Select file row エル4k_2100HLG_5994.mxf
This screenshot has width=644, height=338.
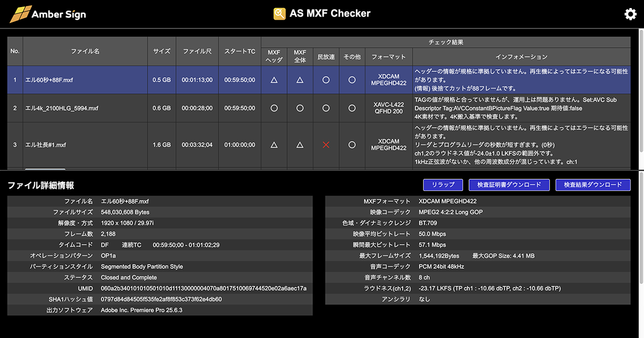pyautogui.click(x=62, y=108)
